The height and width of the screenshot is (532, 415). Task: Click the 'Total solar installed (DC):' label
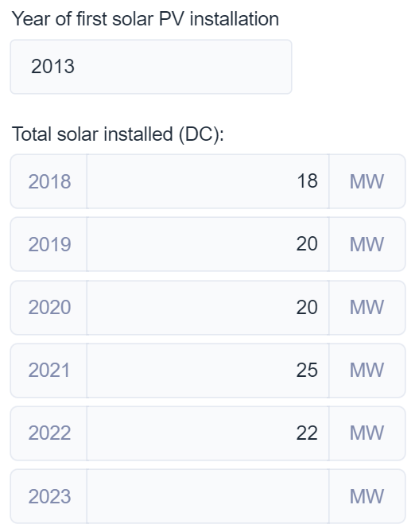click(118, 134)
